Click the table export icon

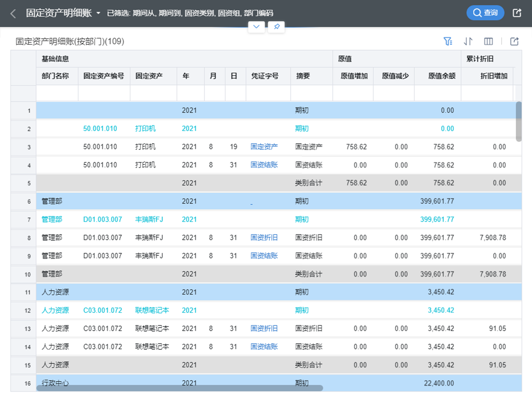point(514,41)
